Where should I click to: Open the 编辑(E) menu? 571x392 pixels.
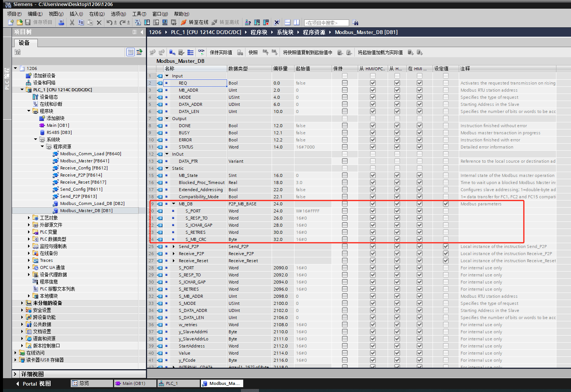click(35, 14)
